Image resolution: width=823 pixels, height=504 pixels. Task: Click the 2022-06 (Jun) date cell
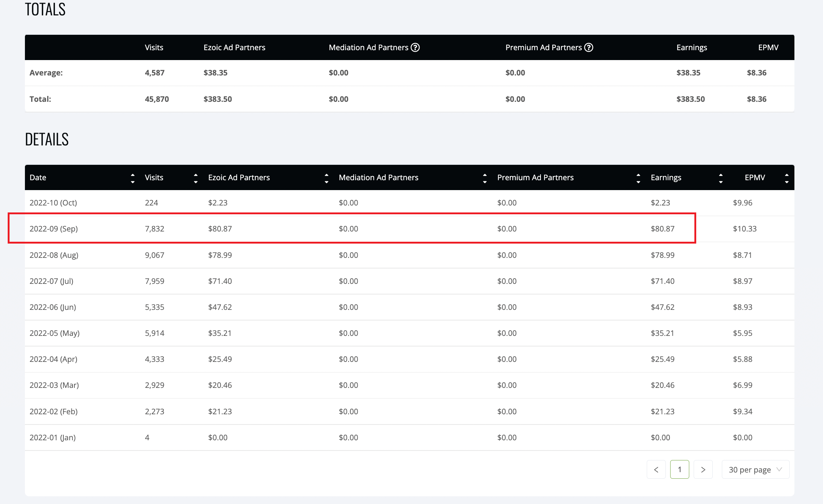(x=53, y=307)
